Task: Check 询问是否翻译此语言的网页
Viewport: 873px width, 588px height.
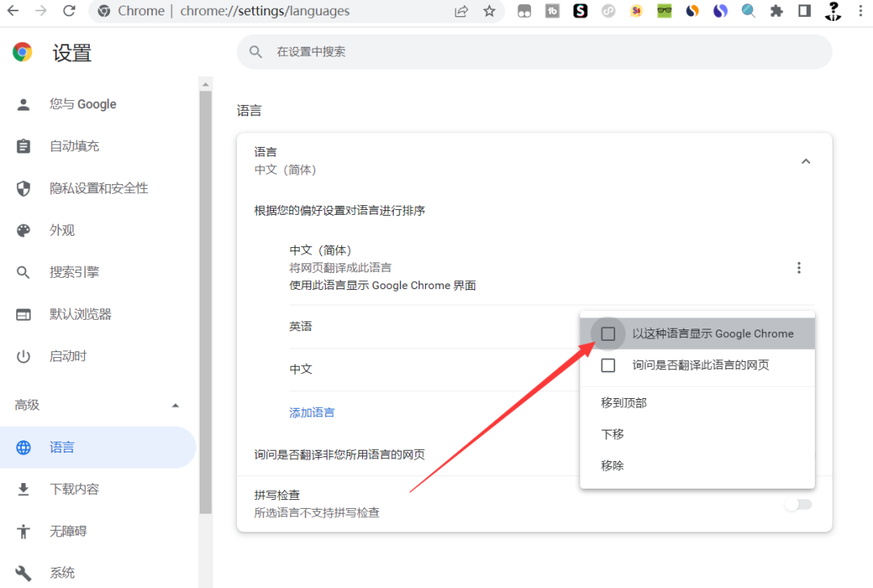Action: [x=608, y=365]
